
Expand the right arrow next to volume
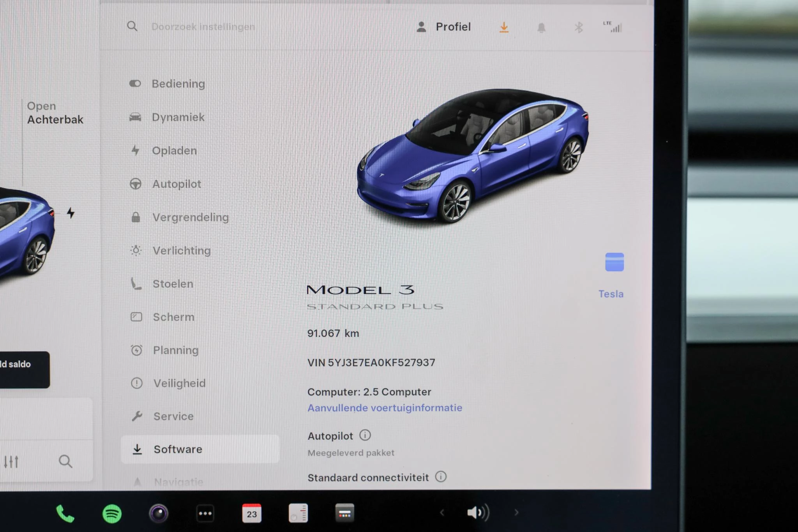pyautogui.click(x=517, y=513)
